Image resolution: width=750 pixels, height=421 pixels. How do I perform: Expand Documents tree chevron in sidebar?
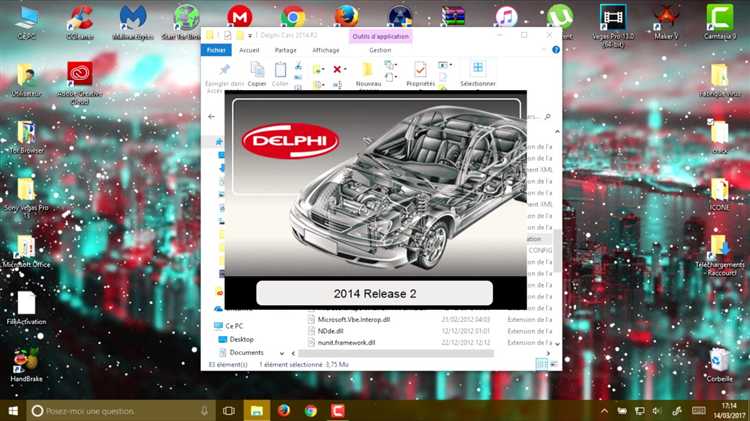(281, 353)
